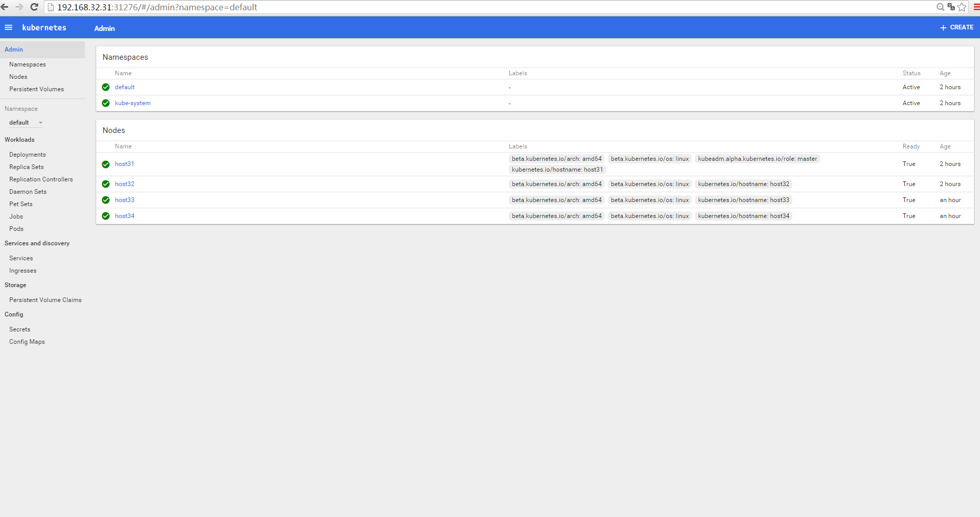Click the os: linux label on host33
Screen dimensions: 980x517
click(x=650, y=200)
